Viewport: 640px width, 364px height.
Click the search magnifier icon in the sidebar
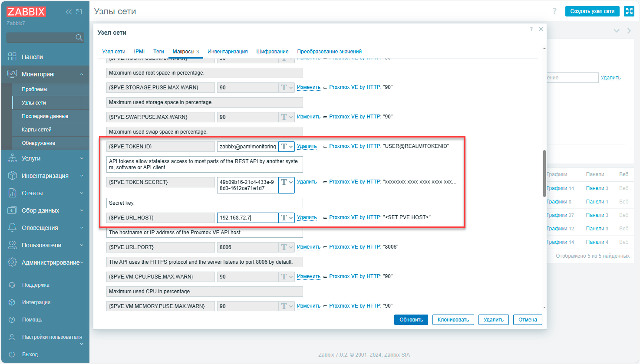point(79,38)
